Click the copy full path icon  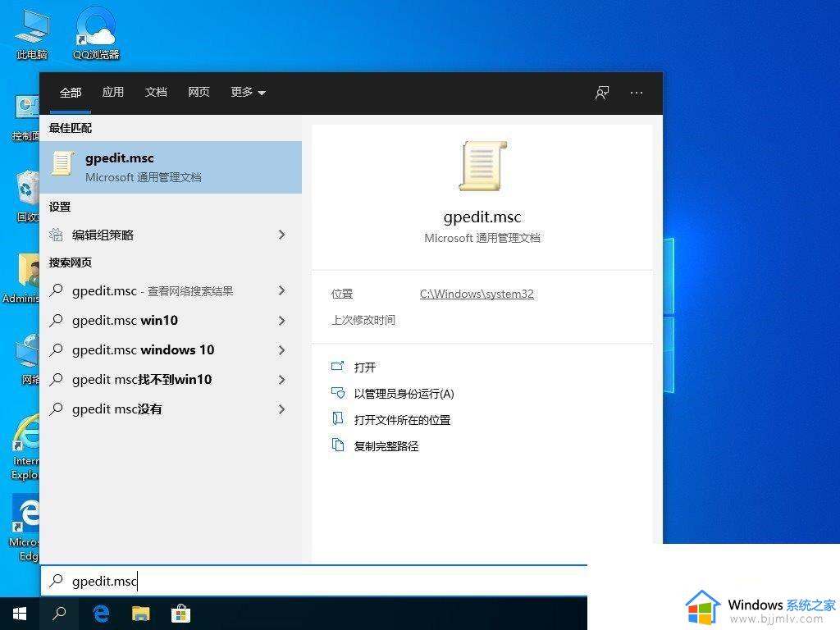337,445
